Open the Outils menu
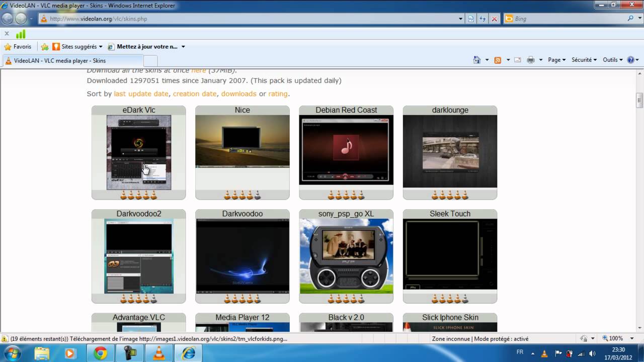This screenshot has height=362, width=644. coord(613,60)
